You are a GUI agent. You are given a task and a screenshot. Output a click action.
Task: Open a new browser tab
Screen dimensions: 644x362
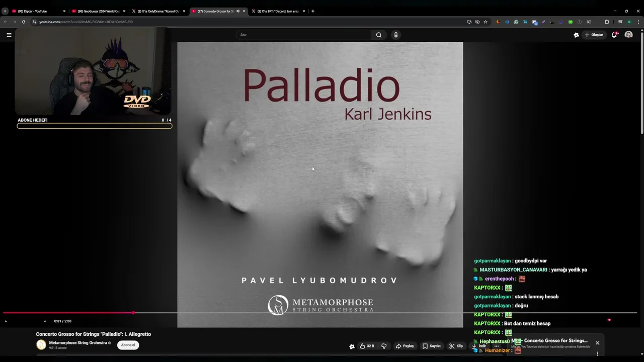[x=313, y=11]
